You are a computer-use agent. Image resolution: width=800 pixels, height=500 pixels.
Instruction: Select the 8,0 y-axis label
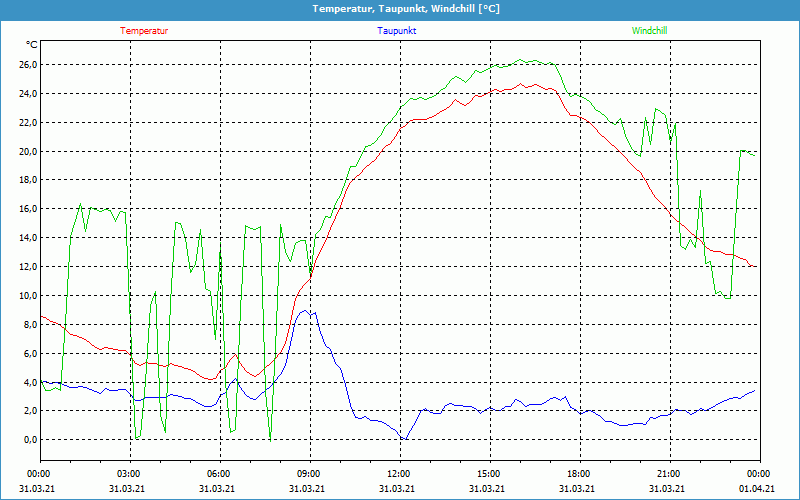click(x=29, y=325)
